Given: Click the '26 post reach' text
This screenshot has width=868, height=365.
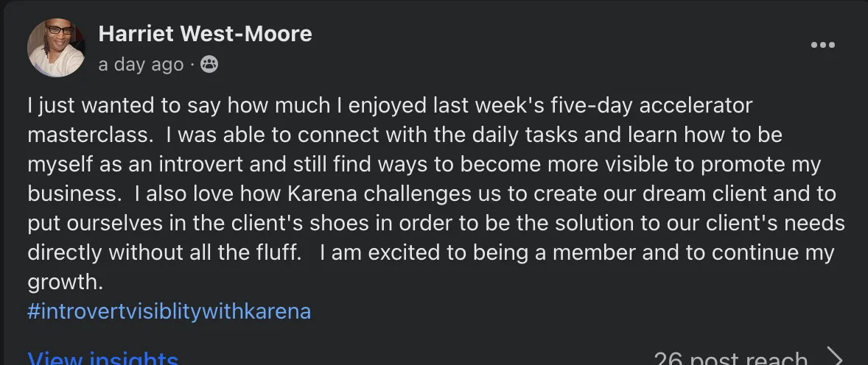Looking at the screenshot, I should 729,358.
